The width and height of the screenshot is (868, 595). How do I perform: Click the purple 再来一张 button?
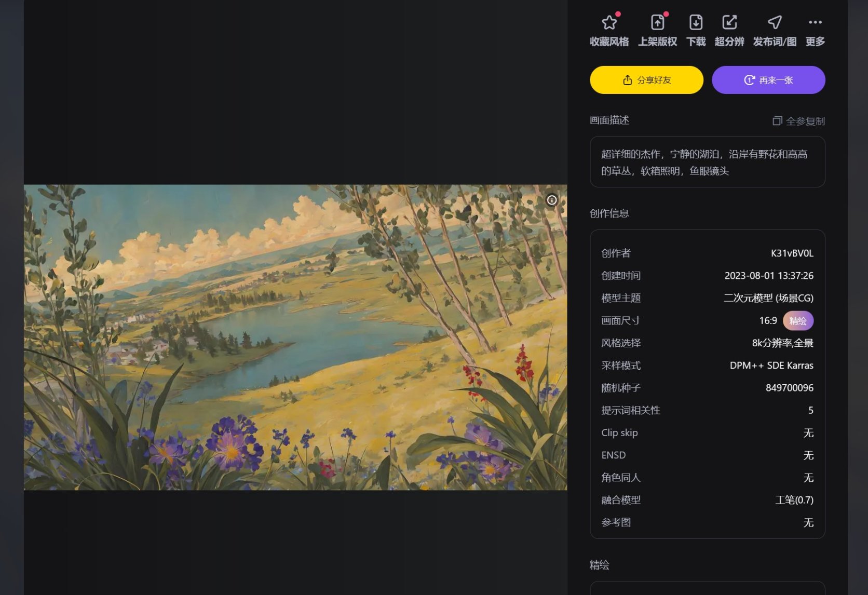pyautogui.click(x=768, y=80)
